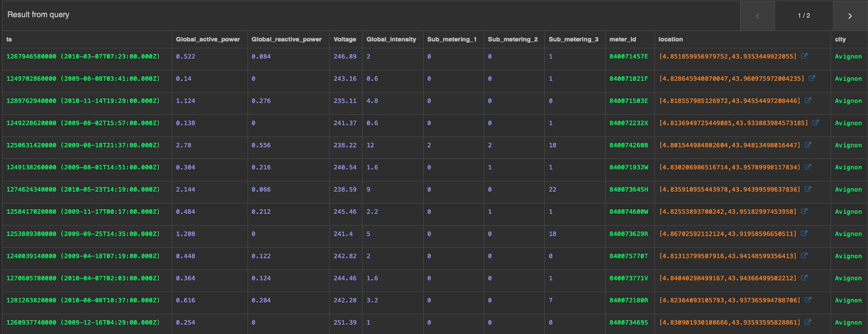This screenshot has height=334, width=868.
Task: Open location link icon for meter 840074260B
Action: point(808,145)
